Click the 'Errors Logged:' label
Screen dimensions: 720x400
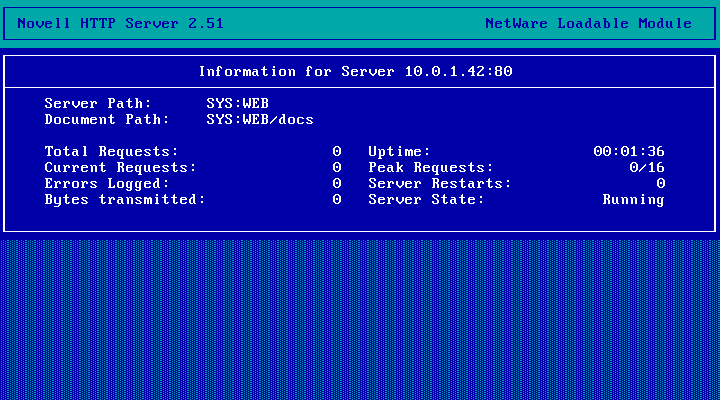(107, 184)
